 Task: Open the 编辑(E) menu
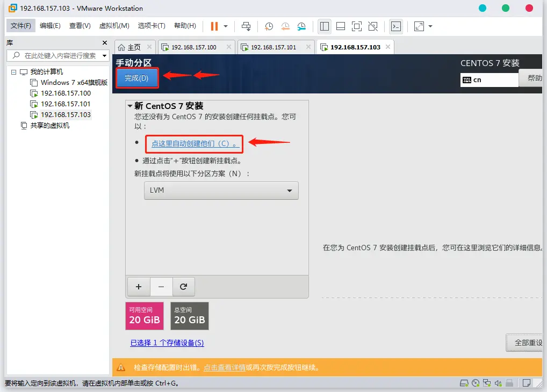tap(50, 25)
